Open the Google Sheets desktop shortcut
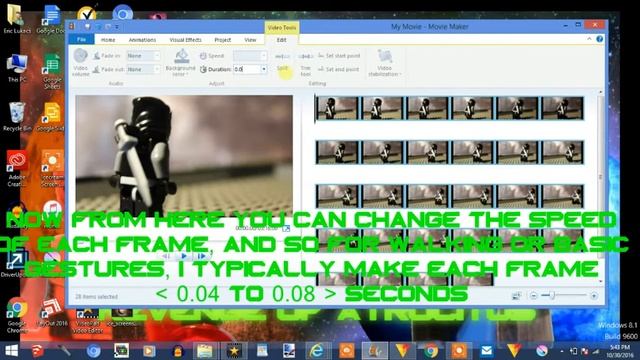Screen dimensions: 640x360 coord(52,72)
